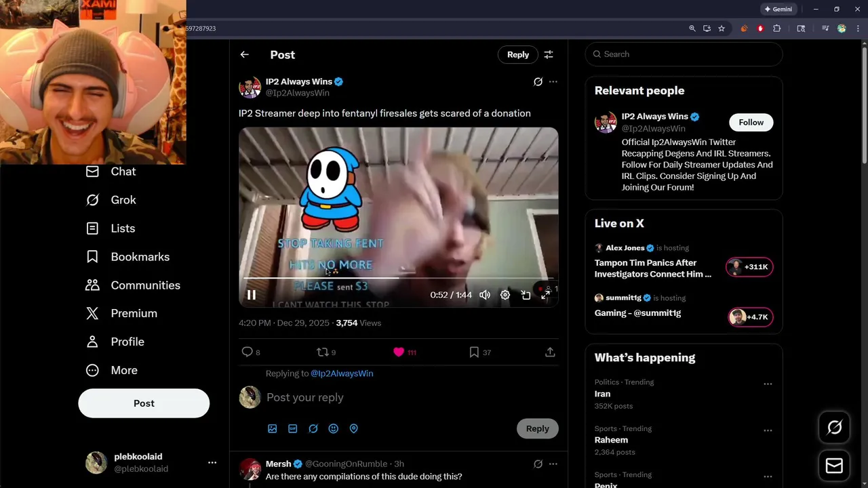This screenshot has height=488, width=868.
Task: Click the gray Reply submit button
Action: tap(538, 428)
